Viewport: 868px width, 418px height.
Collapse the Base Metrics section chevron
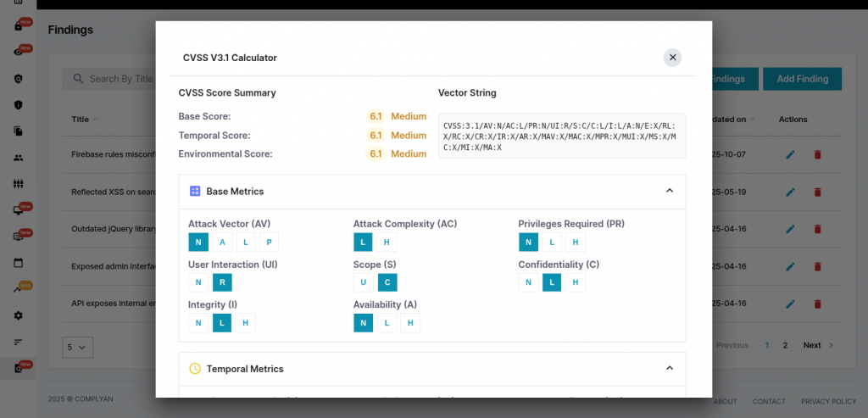coord(669,192)
